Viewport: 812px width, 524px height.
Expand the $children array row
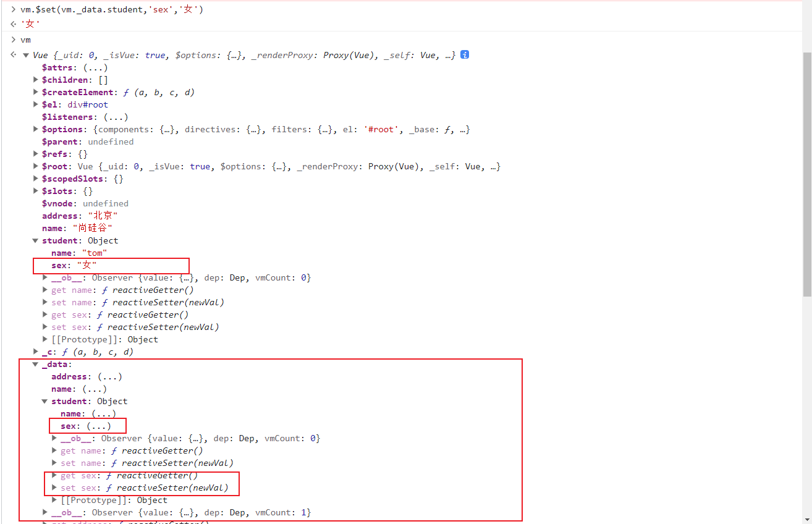pos(36,80)
